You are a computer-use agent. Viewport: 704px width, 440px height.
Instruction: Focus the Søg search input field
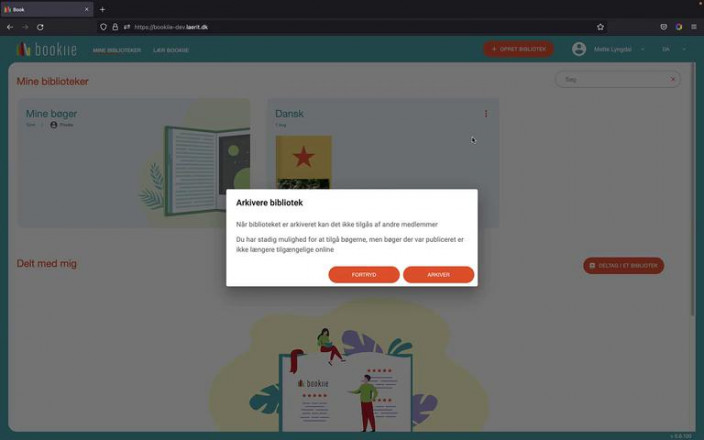(x=610, y=79)
